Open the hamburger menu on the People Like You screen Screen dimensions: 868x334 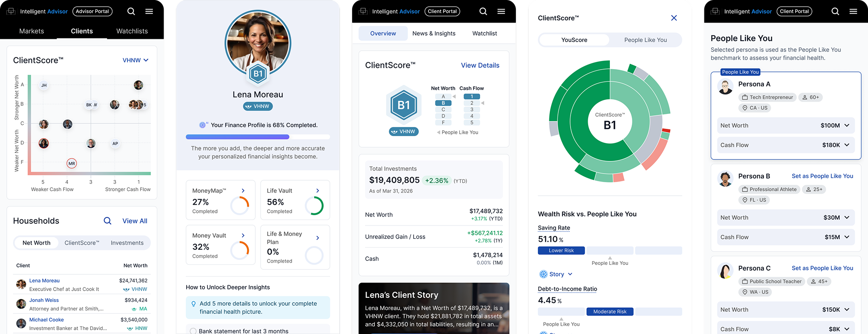pos(854,11)
